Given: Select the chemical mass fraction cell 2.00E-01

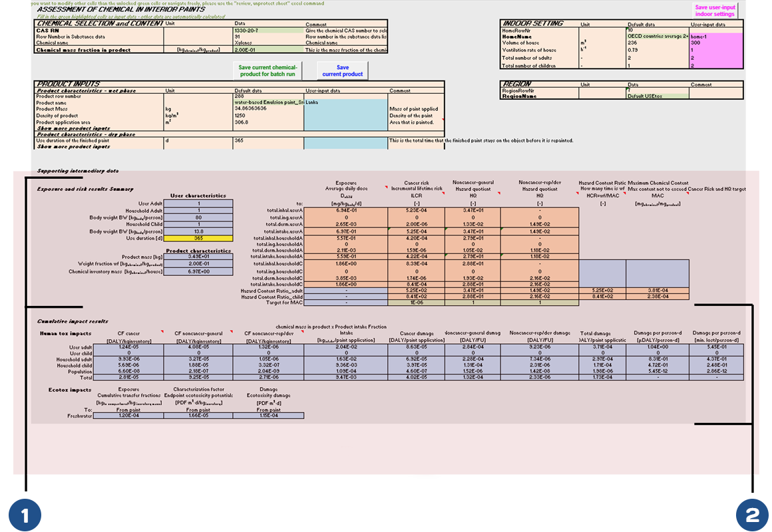Looking at the screenshot, I should [x=268, y=50].
